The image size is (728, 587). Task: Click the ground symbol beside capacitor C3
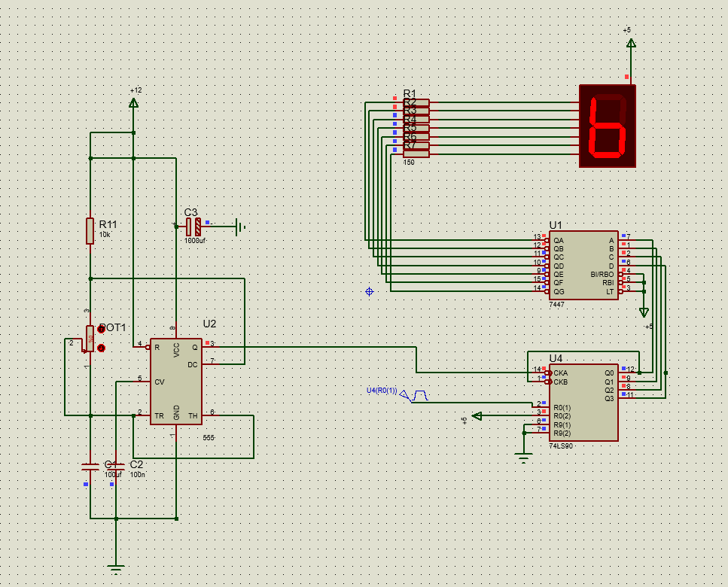pos(240,227)
